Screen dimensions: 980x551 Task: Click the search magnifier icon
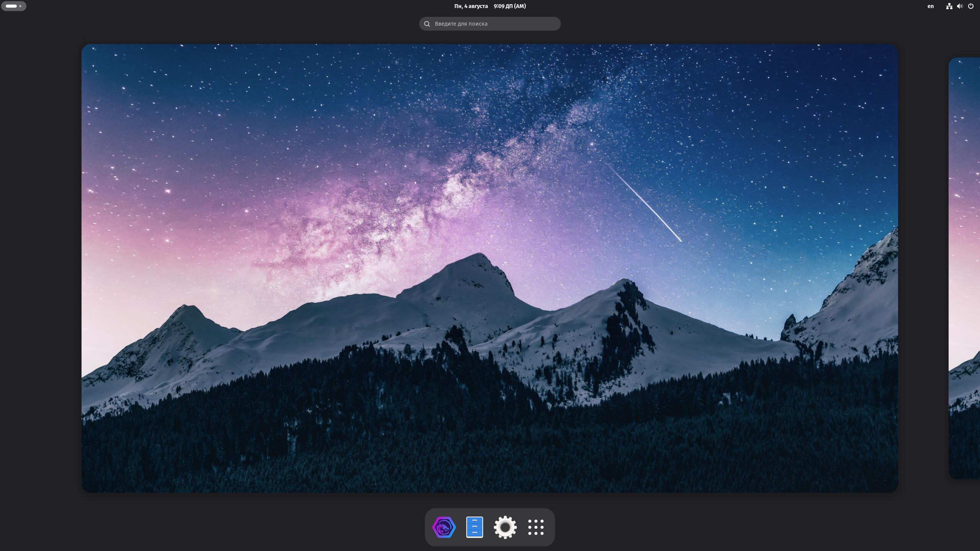427,24
